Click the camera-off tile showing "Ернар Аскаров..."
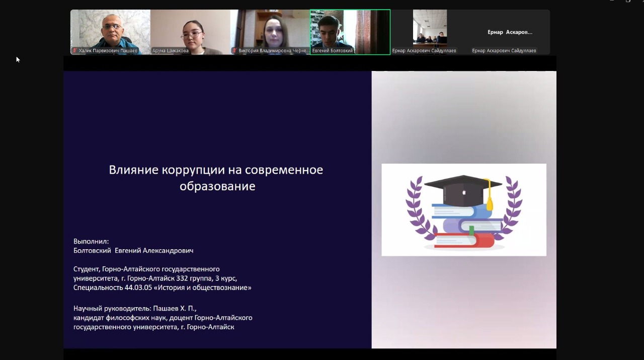Image resolution: width=644 pixels, height=360 pixels. point(510,32)
